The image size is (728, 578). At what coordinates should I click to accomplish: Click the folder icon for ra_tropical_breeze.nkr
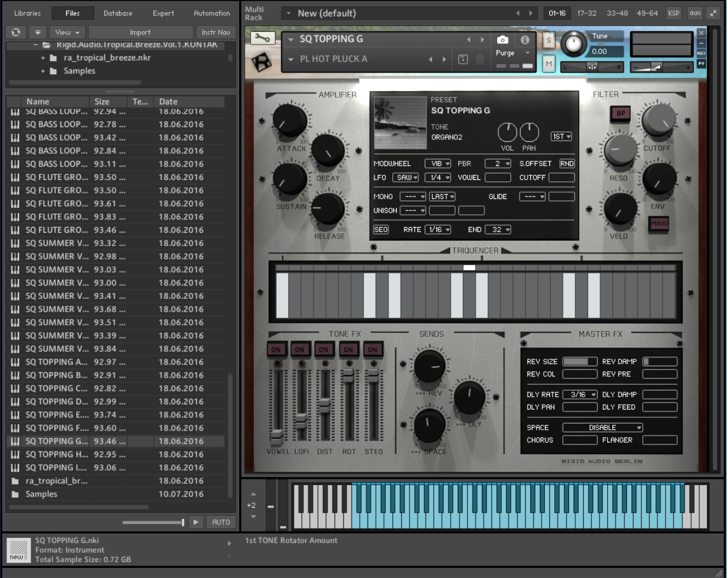53,58
